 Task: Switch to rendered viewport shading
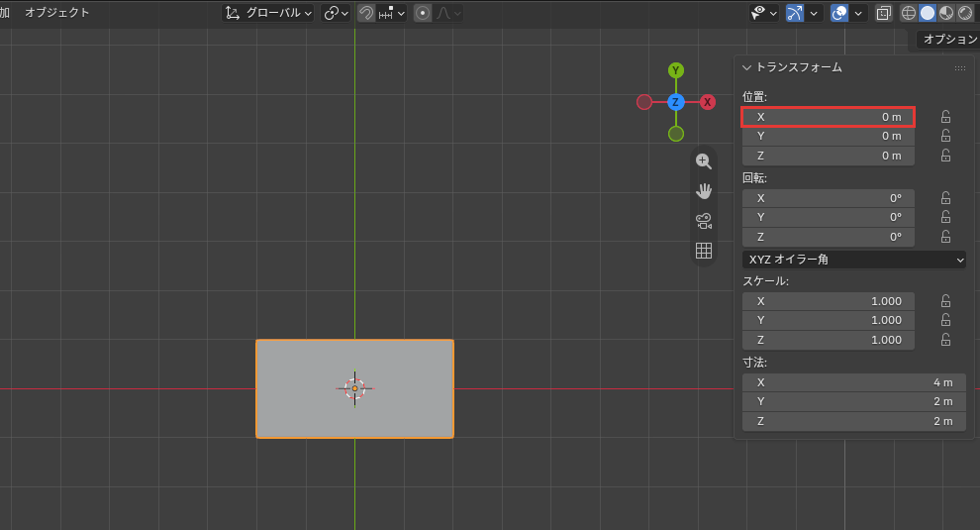[x=965, y=13]
